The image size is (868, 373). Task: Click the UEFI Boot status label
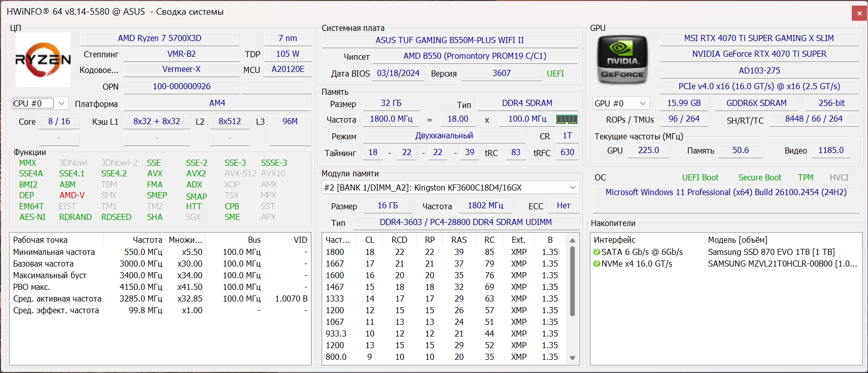[700, 177]
